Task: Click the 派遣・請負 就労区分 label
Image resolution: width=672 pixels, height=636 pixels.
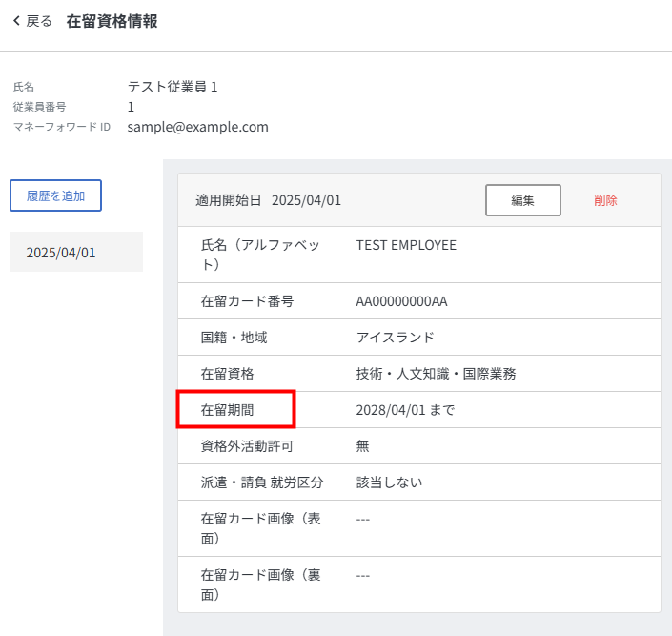Action: 261,482
